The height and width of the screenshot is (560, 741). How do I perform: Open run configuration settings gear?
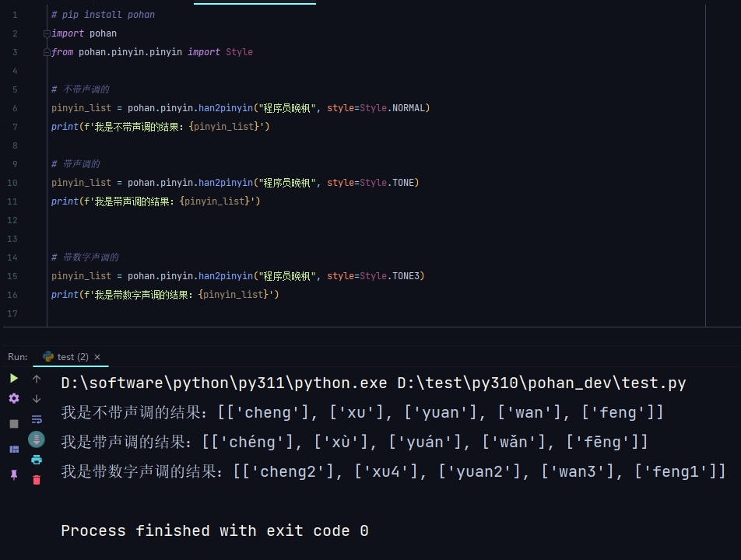pos(14,398)
